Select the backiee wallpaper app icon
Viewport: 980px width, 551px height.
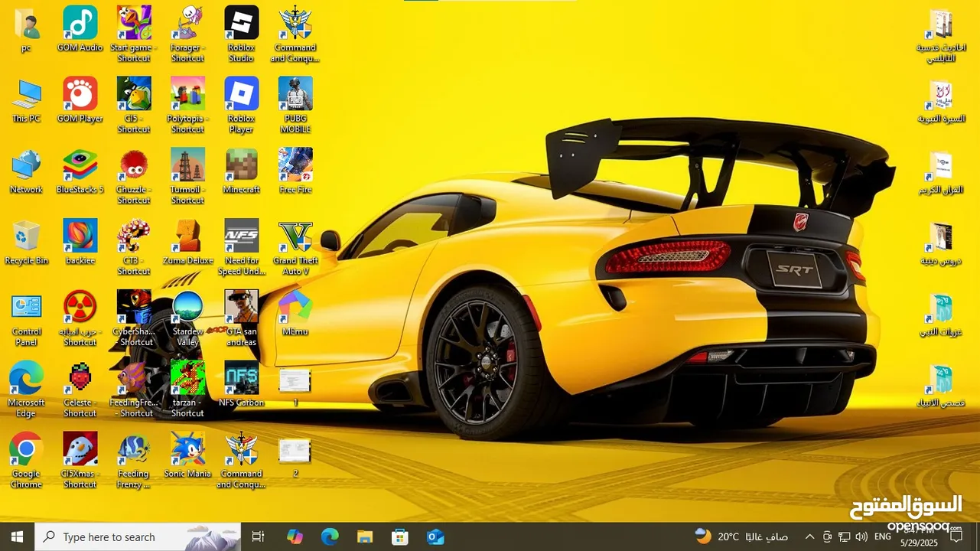tap(80, 237)
